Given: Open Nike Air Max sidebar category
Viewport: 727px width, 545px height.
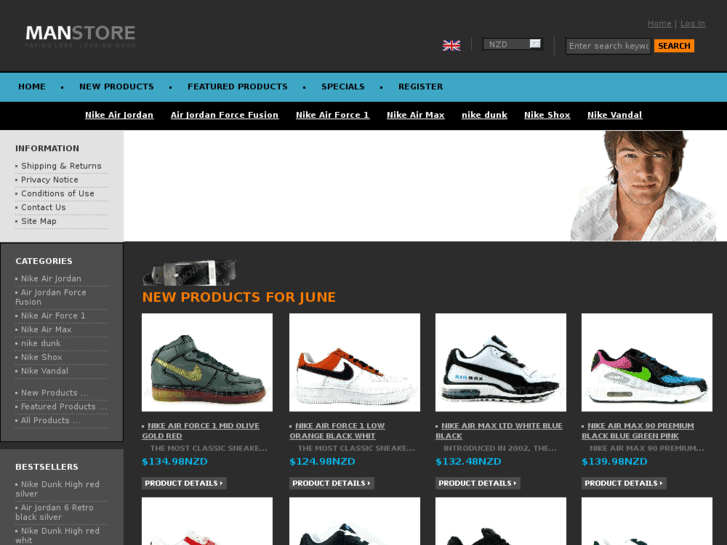Looking at the screenshot, I should click(x=46, y=330).
